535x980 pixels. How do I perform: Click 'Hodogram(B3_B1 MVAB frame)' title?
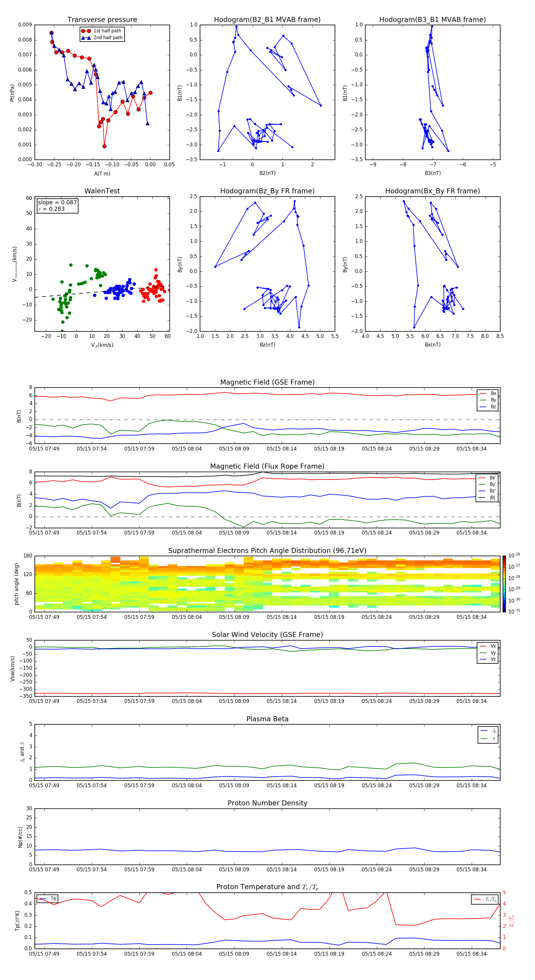[432, 19]
